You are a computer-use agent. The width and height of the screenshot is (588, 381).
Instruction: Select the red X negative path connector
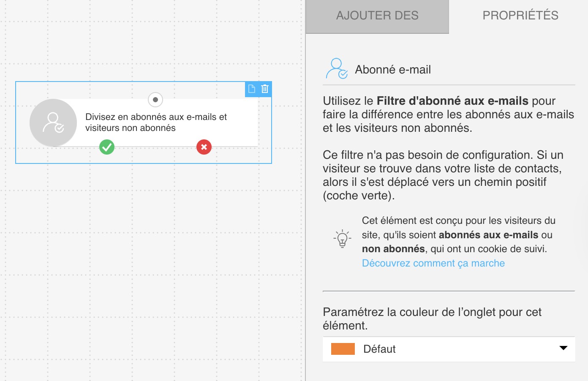click(204, 147)
